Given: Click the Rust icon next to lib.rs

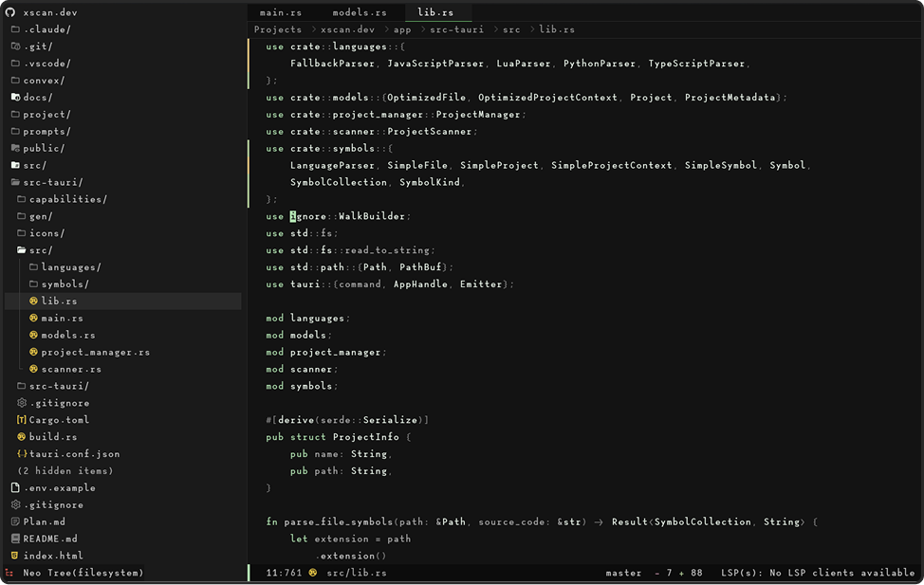Looking at the screenshot, I should pyautogui.click(x=33, y=302).
